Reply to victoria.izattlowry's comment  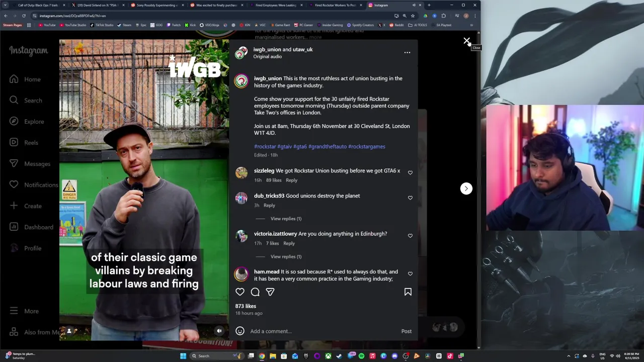[289, 243]
